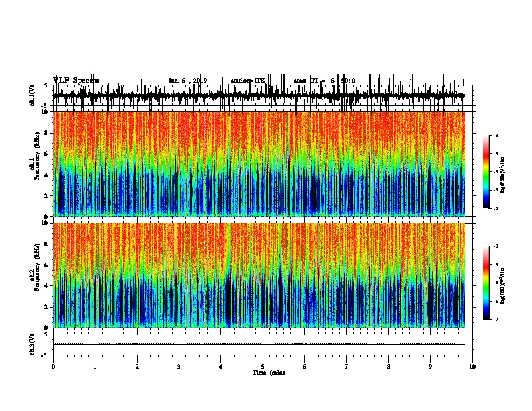Click the '5' tick on the time axis

click(x=263, y=367)
